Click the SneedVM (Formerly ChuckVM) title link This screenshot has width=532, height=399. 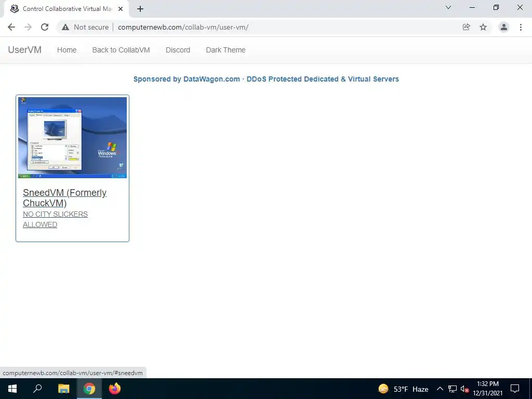point(64,198)
